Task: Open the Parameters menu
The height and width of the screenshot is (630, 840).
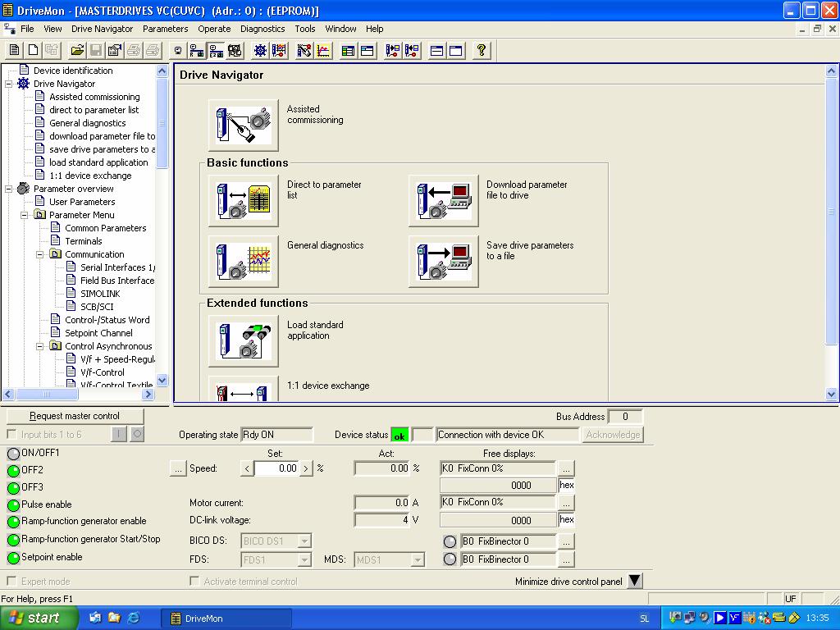Action: pos(165,29)
